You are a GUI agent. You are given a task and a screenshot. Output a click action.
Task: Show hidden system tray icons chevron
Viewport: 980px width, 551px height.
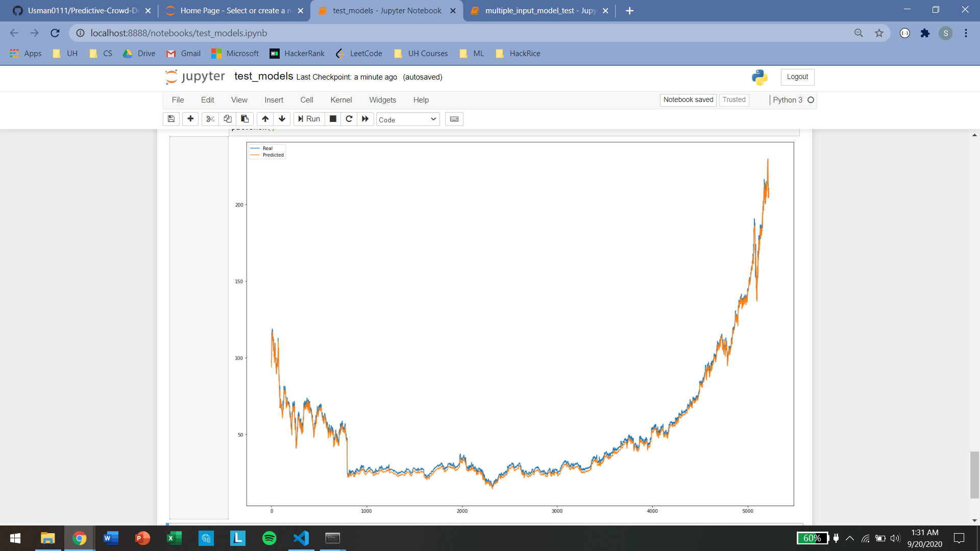coord(850,538)
